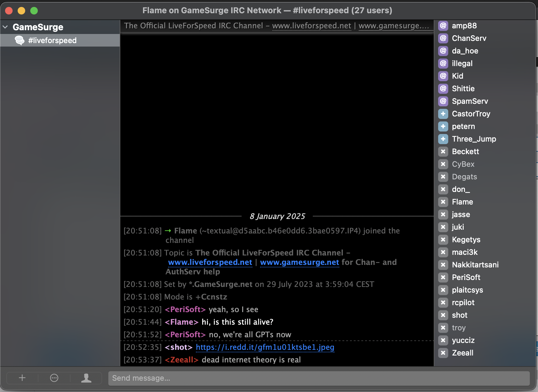Select amp88 in the user list
Image resolution: width=538 pixels, height=392 pixels.
pos(464,25)
